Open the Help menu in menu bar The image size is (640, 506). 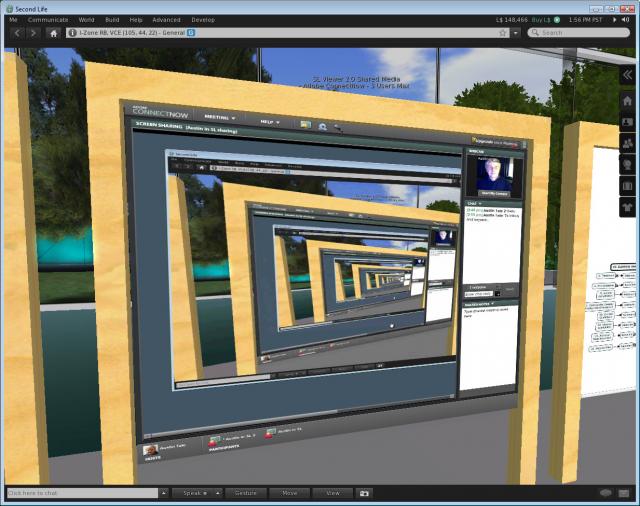tap(136, 20)
